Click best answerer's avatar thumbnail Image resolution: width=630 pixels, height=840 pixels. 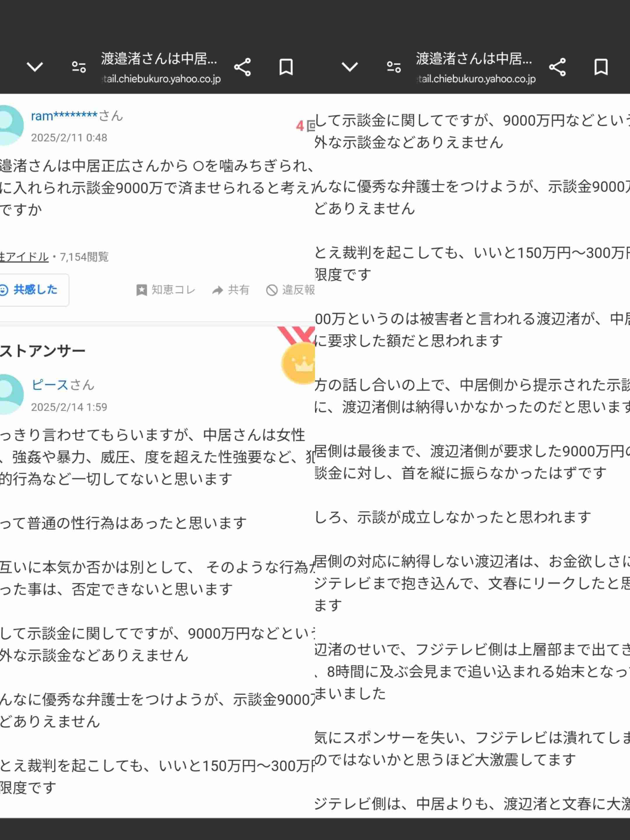10,394
